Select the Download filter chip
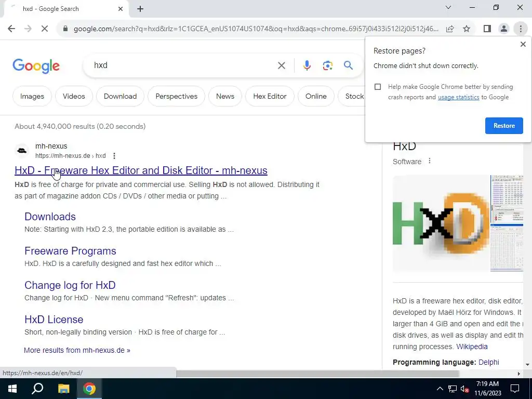This screenshot has width=532, height=399. point(120,96)
